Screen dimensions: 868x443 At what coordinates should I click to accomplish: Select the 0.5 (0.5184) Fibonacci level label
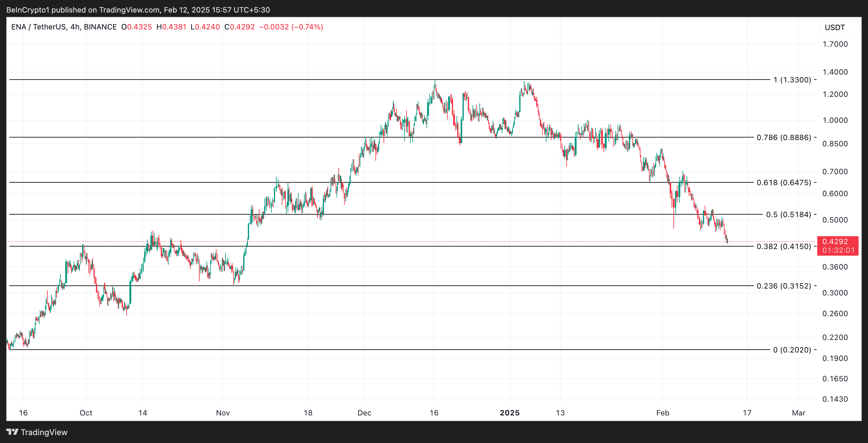point(788,215)
